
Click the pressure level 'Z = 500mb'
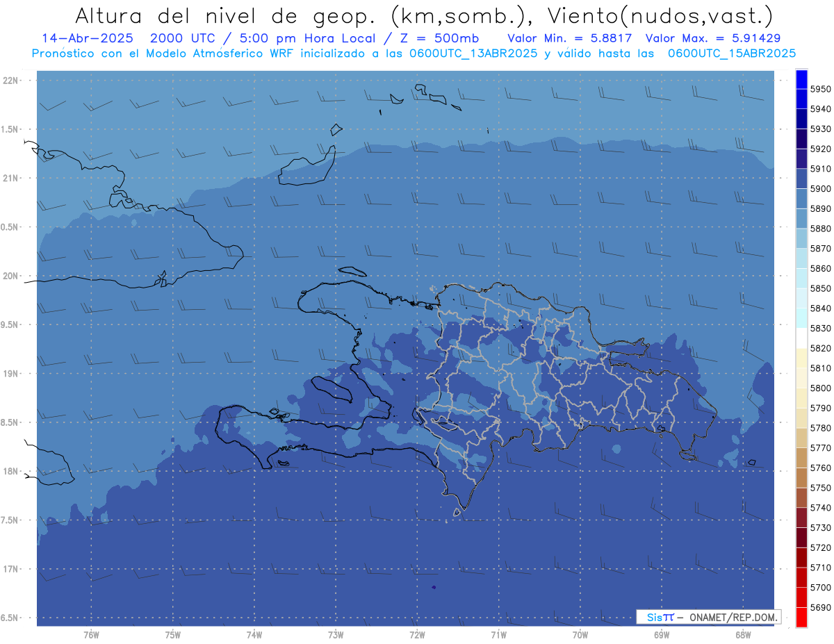click(439, 38)
